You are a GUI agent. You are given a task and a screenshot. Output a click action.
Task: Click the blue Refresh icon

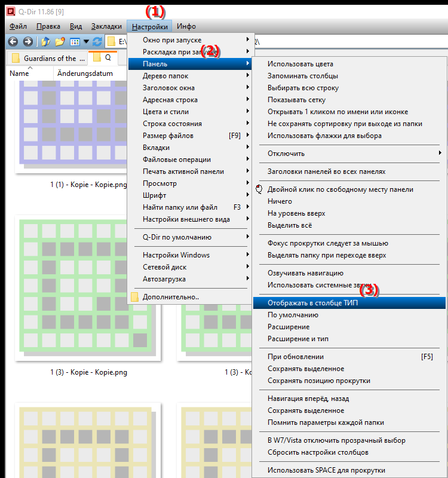click(x=97, y=42)
